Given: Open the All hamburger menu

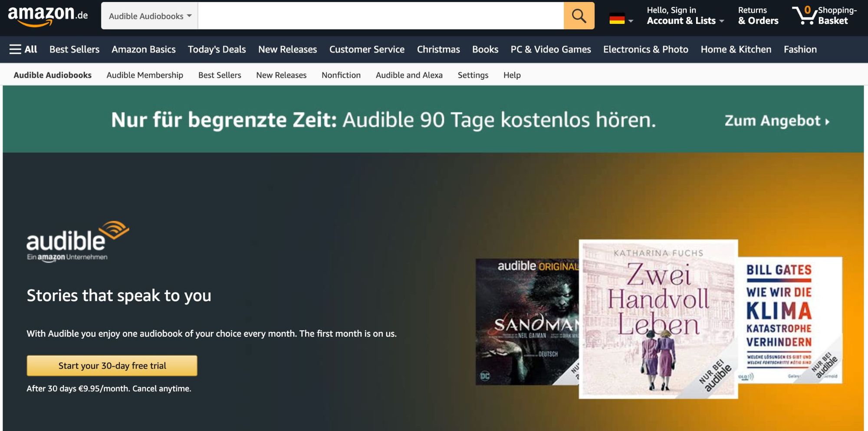Looking at the screenshot, I should tap(23, 50).
